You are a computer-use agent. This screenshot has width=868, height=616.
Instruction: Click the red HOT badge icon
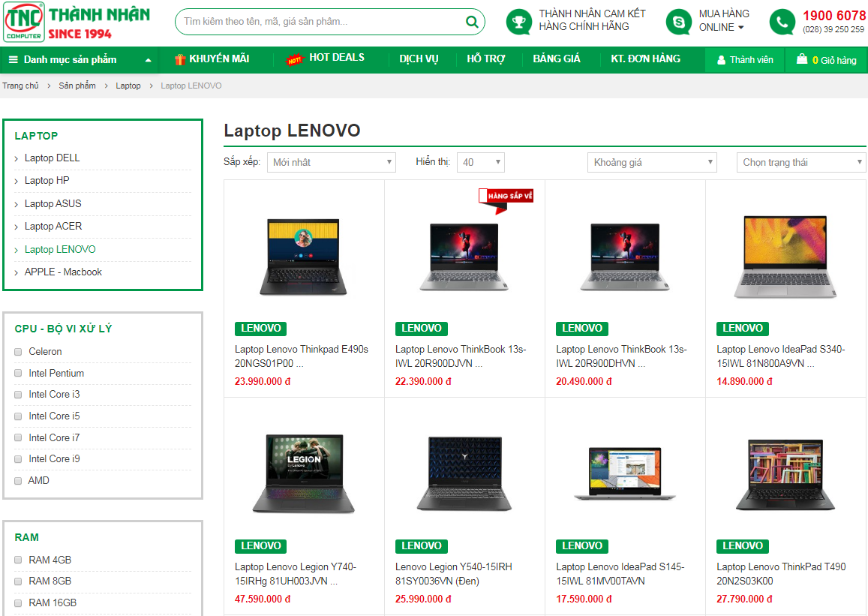tap(295, 59)
